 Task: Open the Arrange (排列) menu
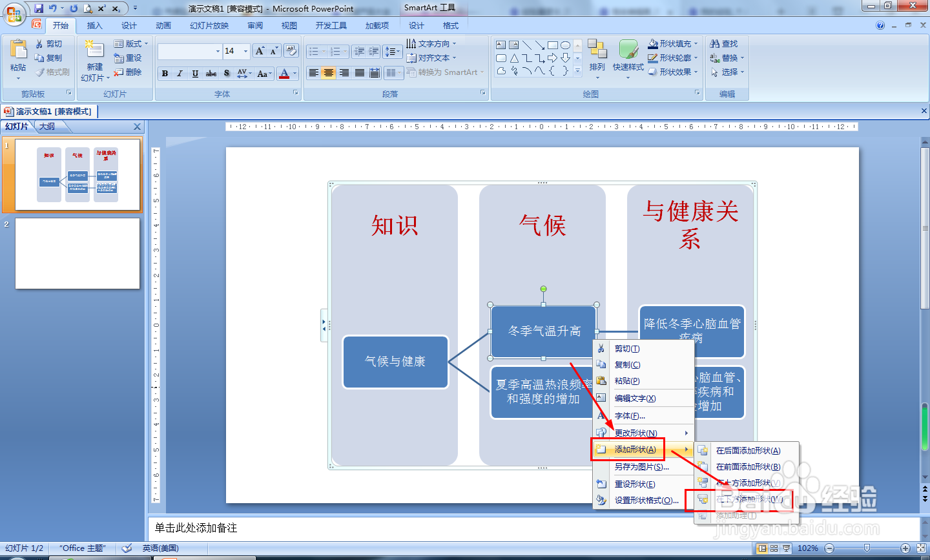pyautogui.click(x=597, y=58)
